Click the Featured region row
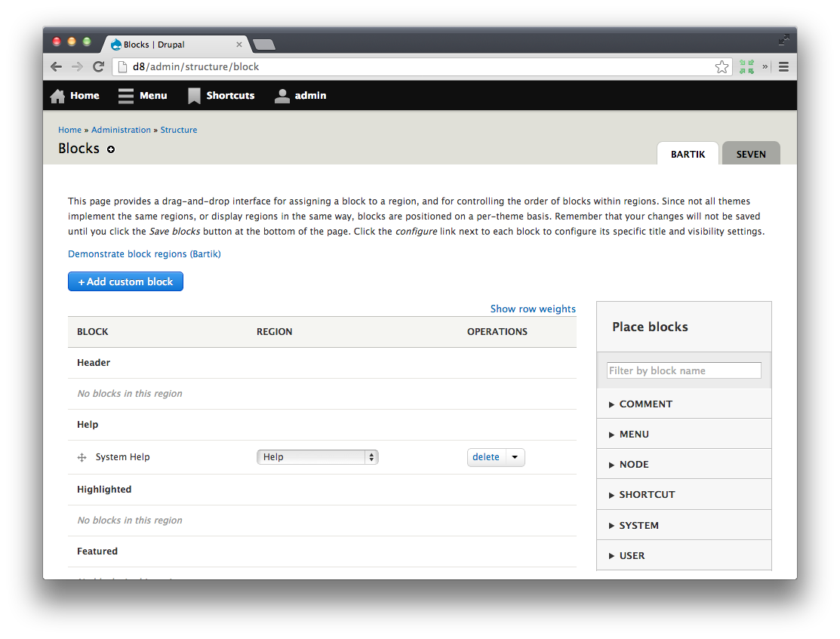This screenshot has height=639, width=840. (322, 551)
